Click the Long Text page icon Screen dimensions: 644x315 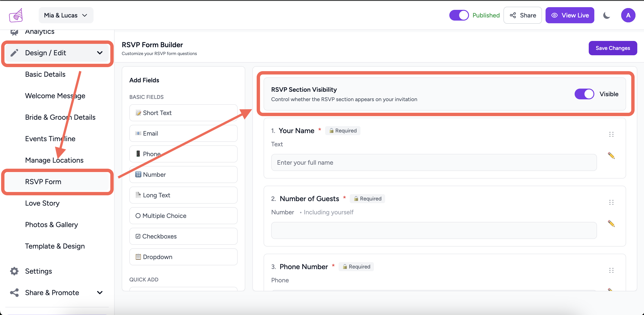click(138, 195)
